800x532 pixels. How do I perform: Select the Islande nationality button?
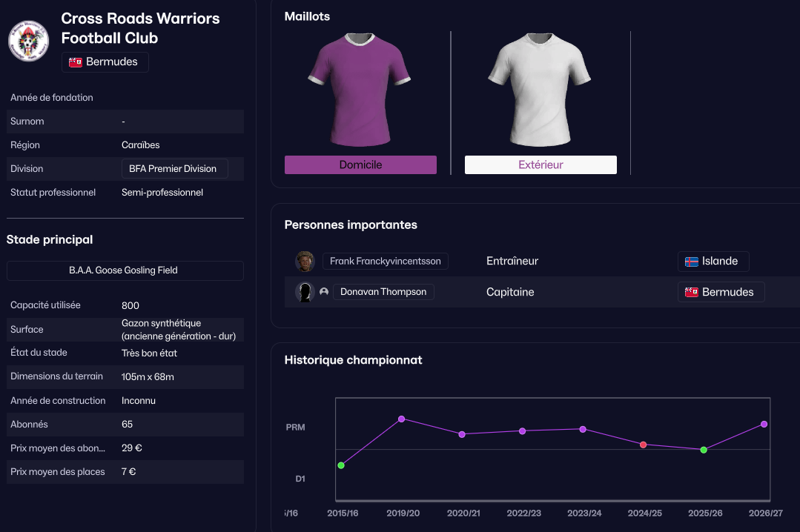[713, 262]
